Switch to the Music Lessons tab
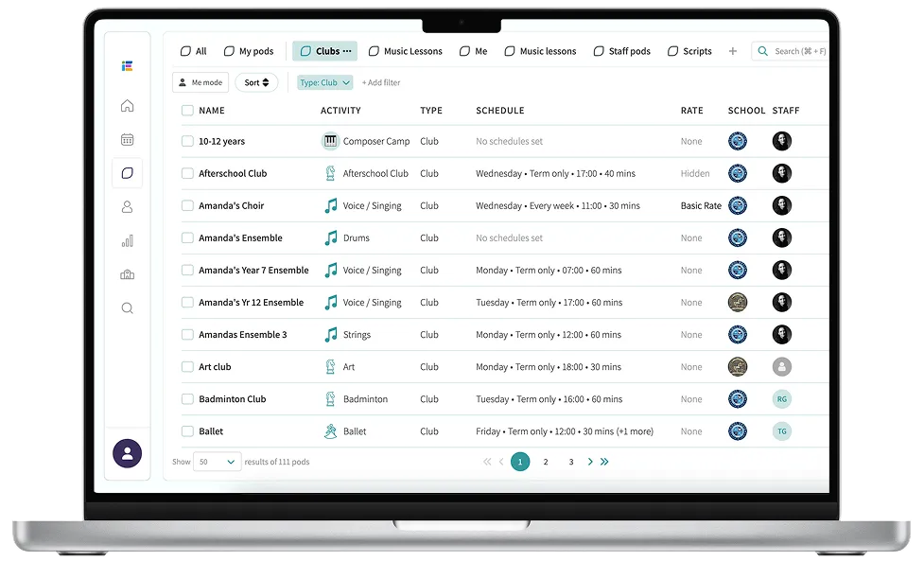 (x=405, y=51)
